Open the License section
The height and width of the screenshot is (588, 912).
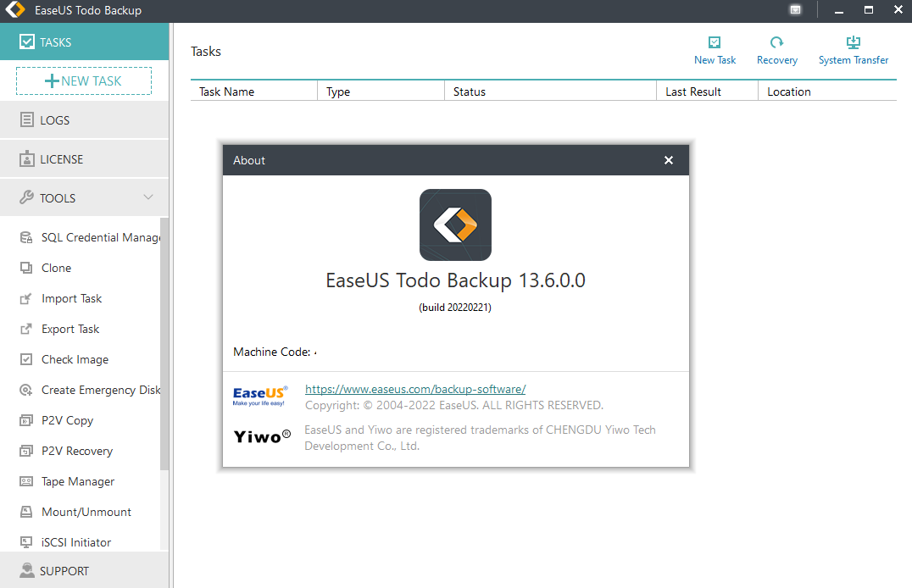pyautogui.click(x=85, y=158)
